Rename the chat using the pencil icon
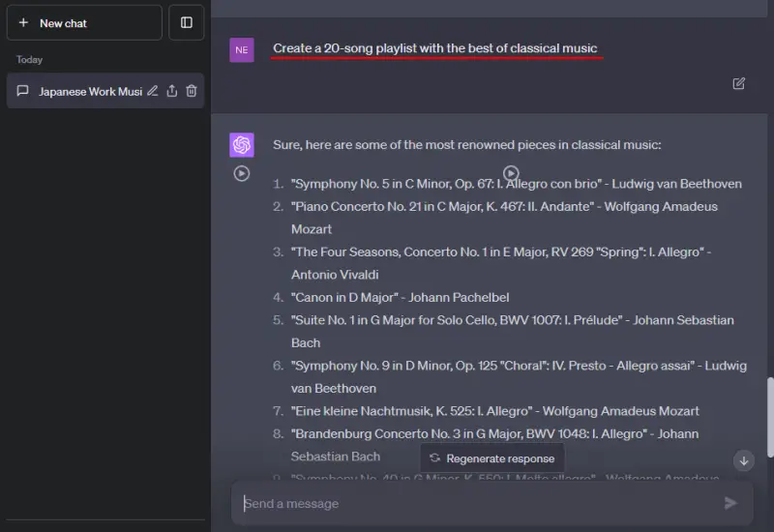Screen dimensions: 774x532 pyautogui.click(x=152, y=91)
